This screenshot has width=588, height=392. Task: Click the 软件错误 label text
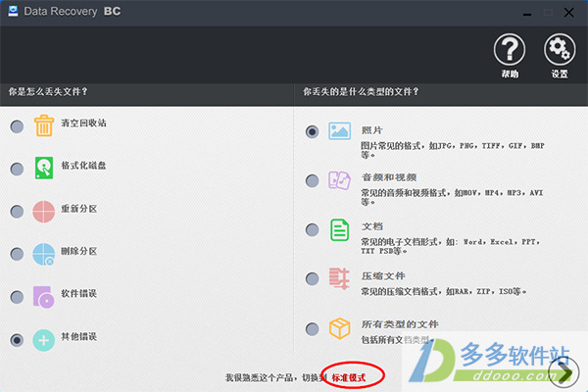point(79,293)
